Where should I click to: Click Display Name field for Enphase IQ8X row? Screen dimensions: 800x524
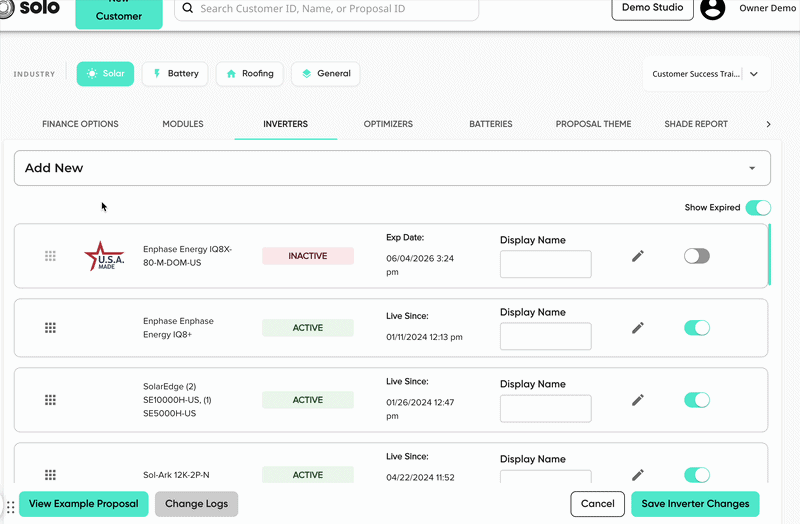tap(546, 264)
